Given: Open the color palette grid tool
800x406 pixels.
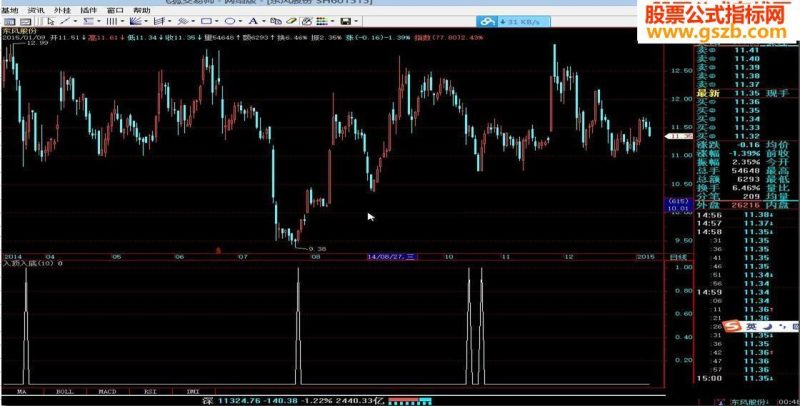Looking at the screenshot, I should click(321, 21).
